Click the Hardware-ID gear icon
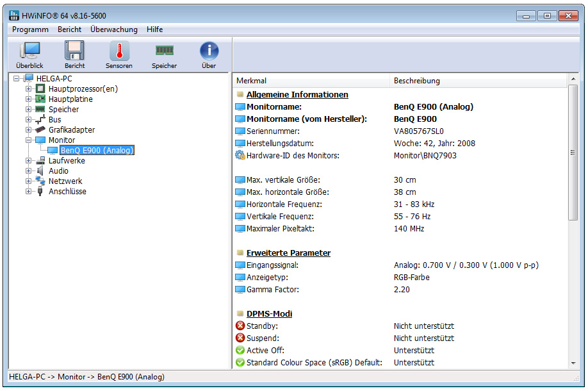 240,155
